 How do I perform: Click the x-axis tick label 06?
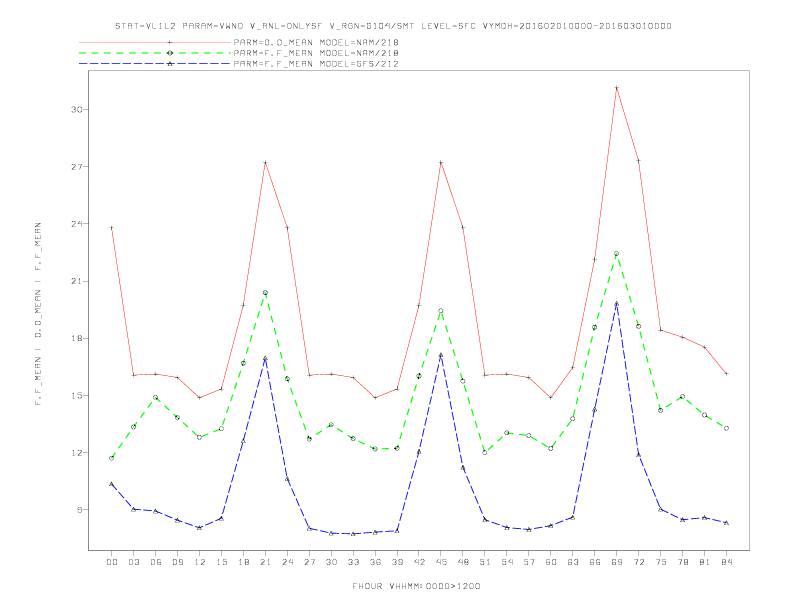pyautogui.click(x=156, y=562)
